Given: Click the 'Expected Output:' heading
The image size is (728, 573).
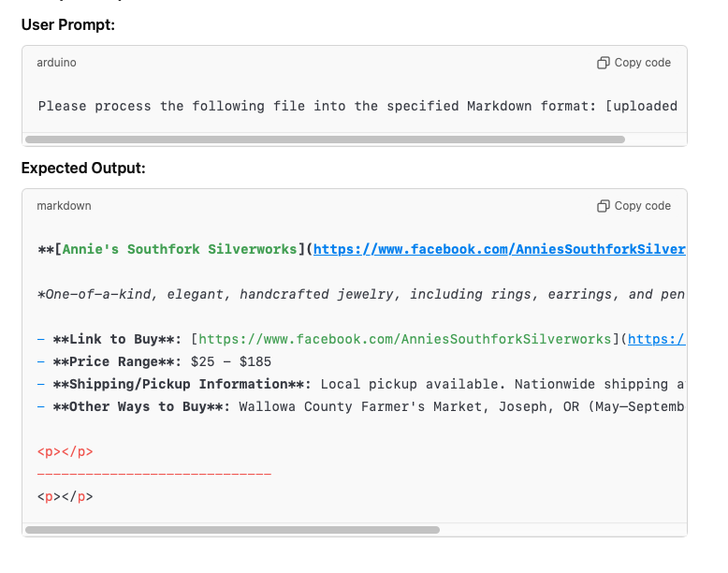Looking at the screenshot, I should pyautogui.click(x=83, y=169).
